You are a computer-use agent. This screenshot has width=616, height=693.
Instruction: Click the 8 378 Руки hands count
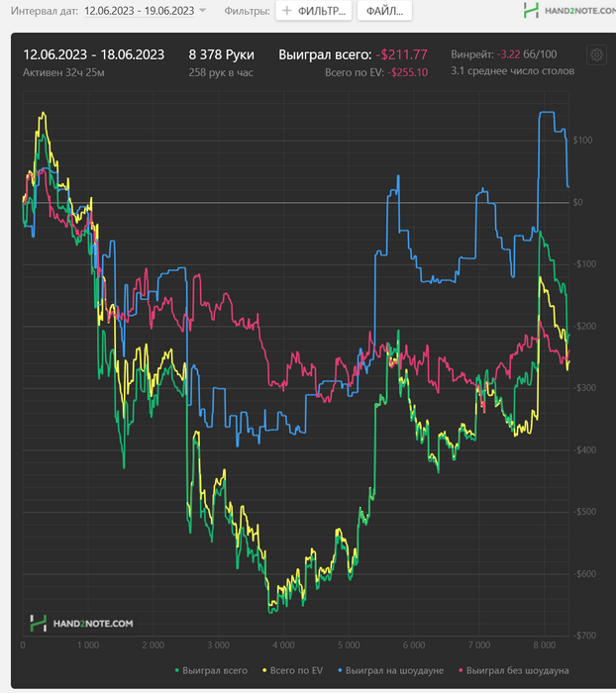221,54
